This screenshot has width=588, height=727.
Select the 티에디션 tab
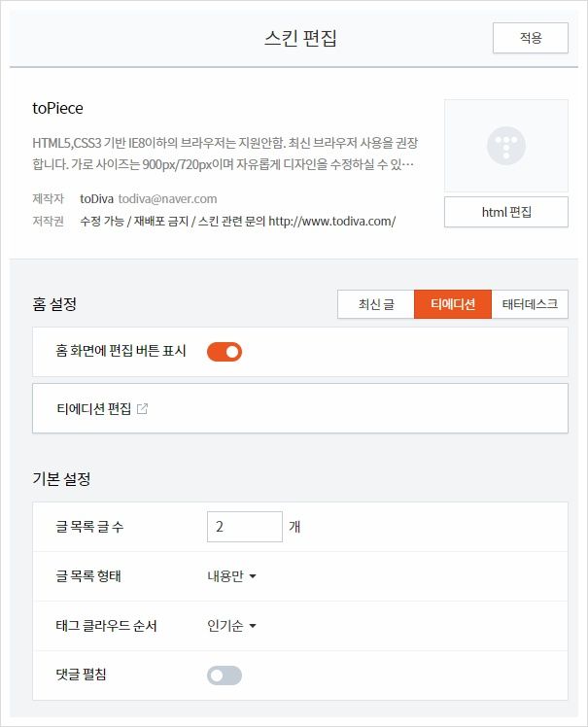tap(453, 304)
